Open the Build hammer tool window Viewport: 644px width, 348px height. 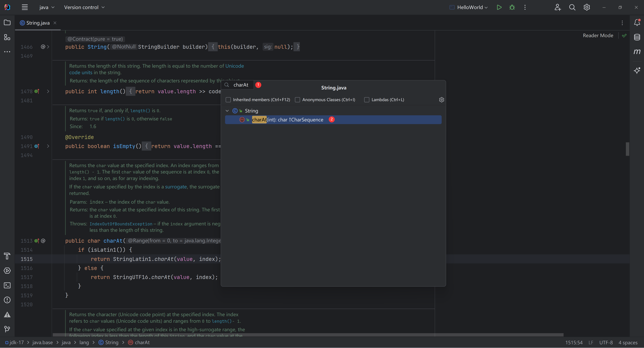7,256
